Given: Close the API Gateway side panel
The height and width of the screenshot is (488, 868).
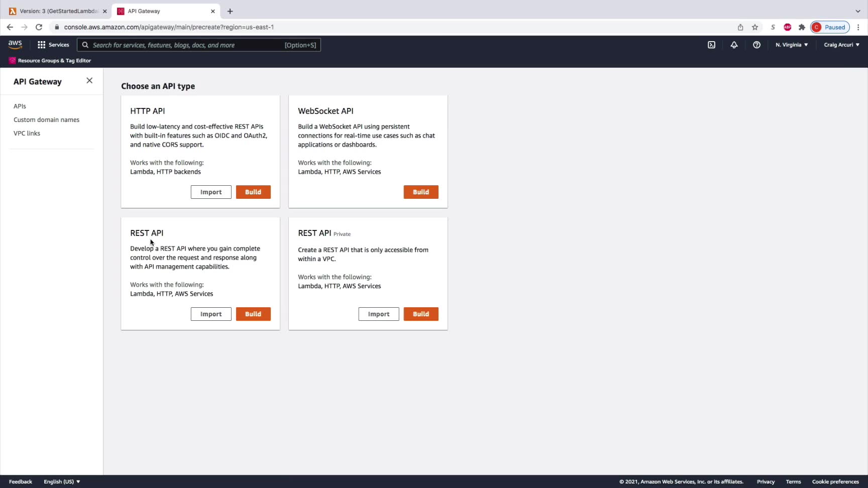Looking at the screenshot, I should (89, 80).
